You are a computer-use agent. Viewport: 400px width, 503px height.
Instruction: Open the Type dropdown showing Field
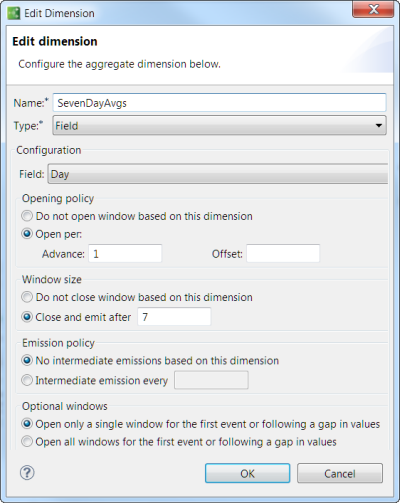[x=219, y=125]
